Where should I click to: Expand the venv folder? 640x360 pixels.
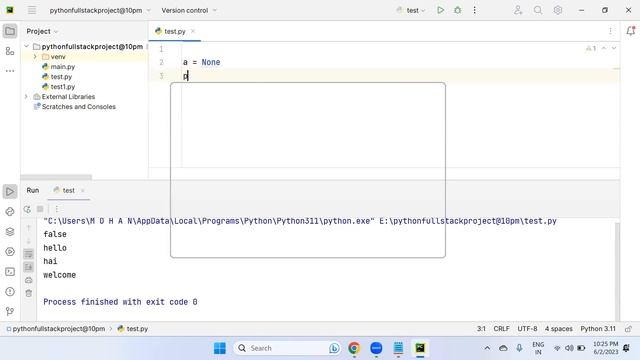point(35,57)
